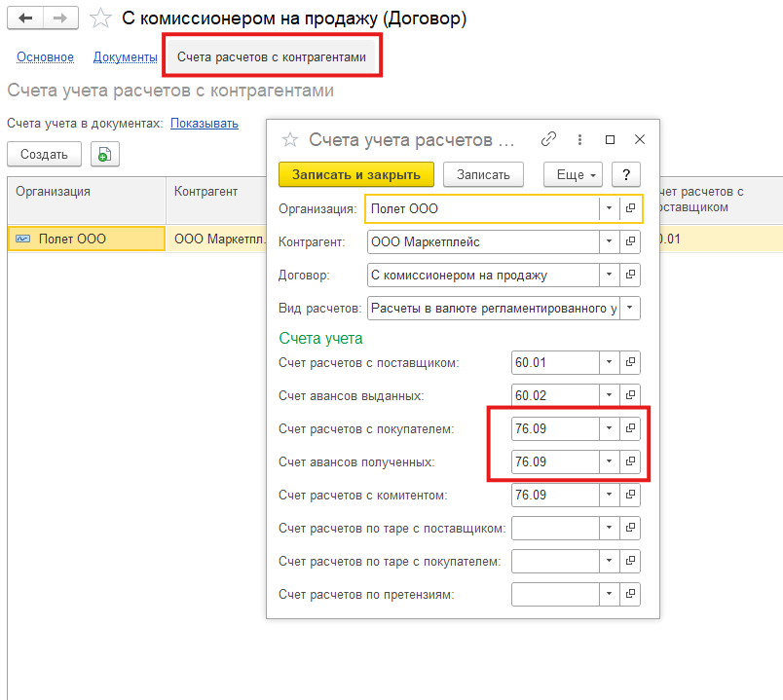783x700 pixels.
Task: Open dialog three-dot options menu
Action: click(579, 139)
